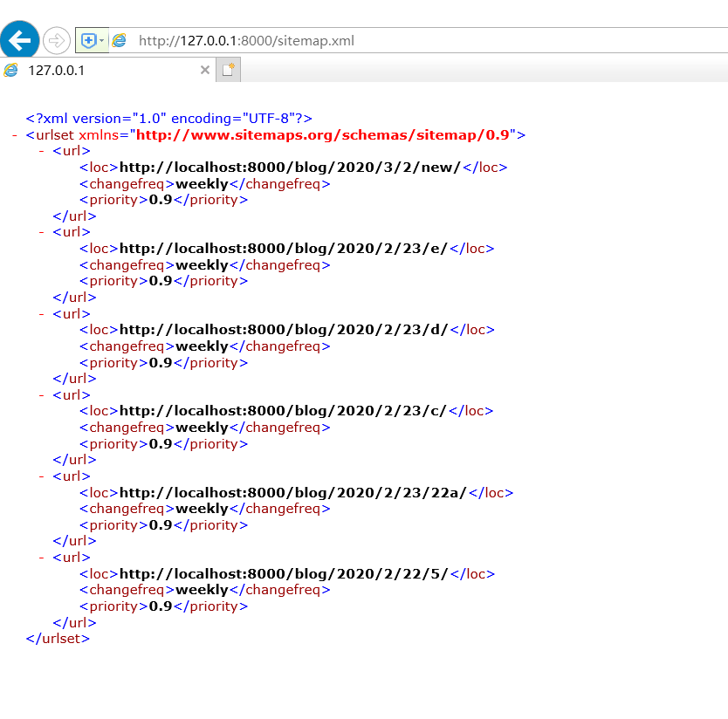Image resolution: width=728 pixels, height=719 pixels.
Task: Click the IE favicon on the 127.0.0.1 tab
Action: (10, 70)
